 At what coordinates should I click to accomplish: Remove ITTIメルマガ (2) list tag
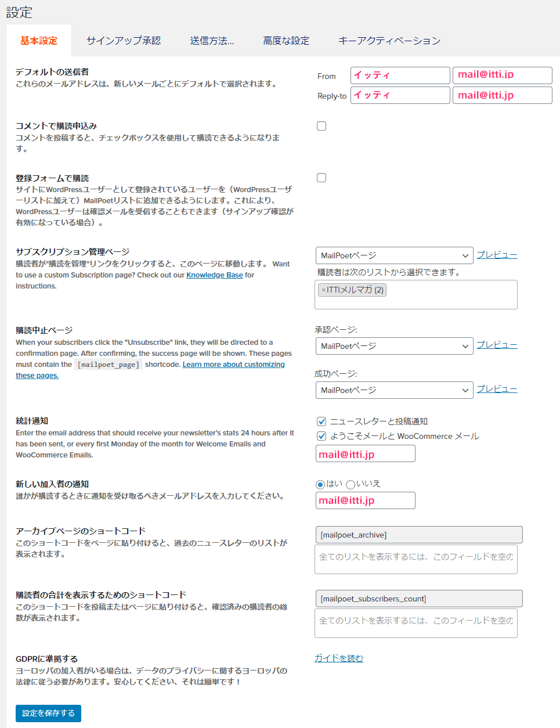point(324,290)
